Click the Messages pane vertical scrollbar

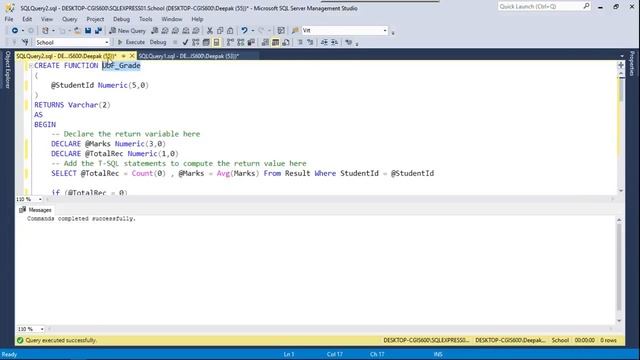pos(619,269)
